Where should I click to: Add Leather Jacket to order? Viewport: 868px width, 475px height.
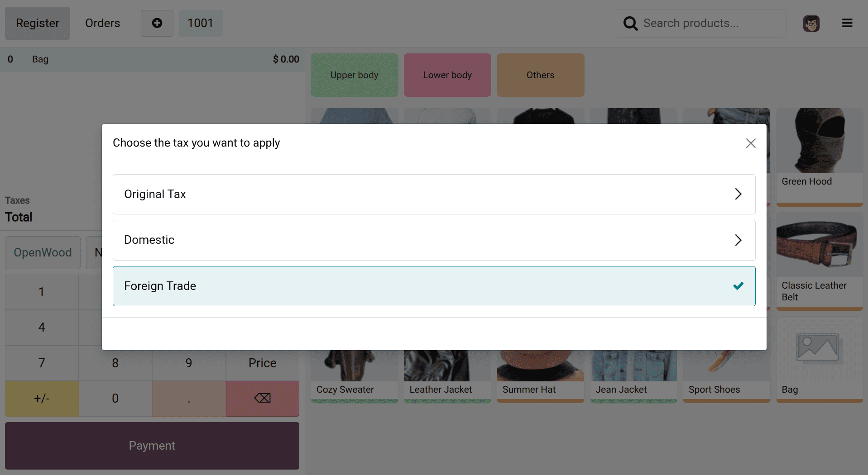pos(447,376)
